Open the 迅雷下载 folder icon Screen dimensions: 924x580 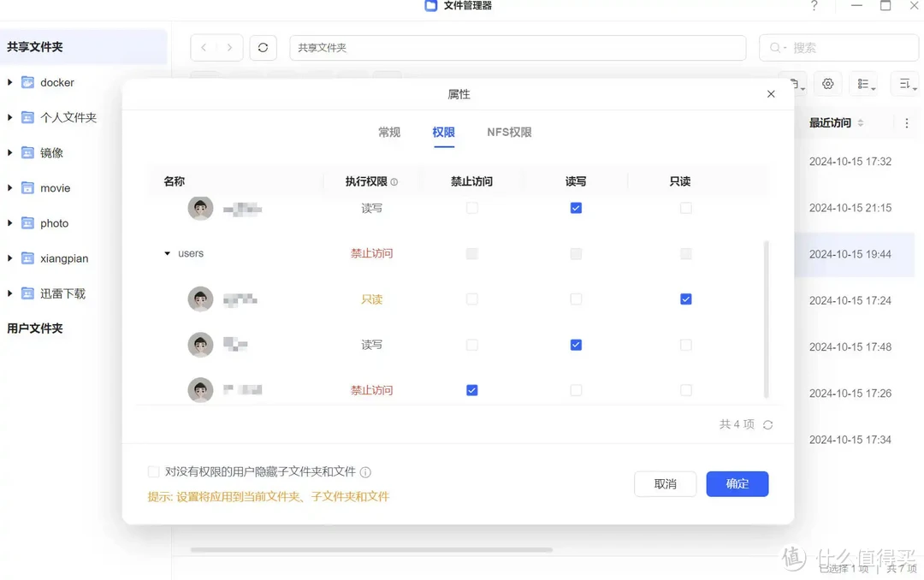tap(28, 293)
